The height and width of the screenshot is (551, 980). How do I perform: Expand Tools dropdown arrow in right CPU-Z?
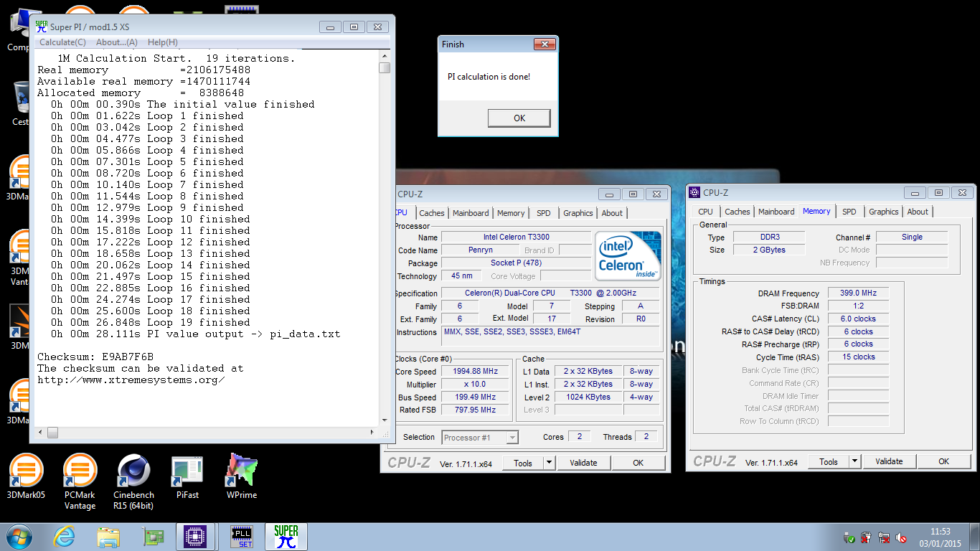pos(855,462)
